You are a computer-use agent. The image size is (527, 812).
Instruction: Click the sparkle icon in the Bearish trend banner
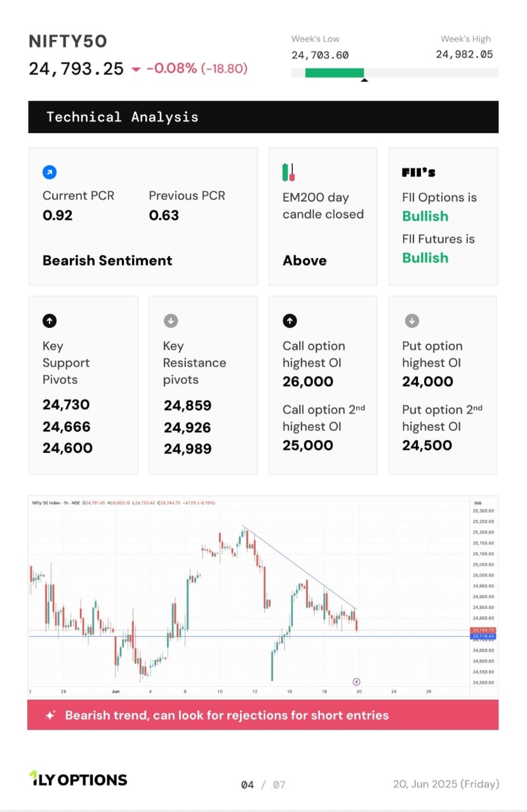click(50, 715)
